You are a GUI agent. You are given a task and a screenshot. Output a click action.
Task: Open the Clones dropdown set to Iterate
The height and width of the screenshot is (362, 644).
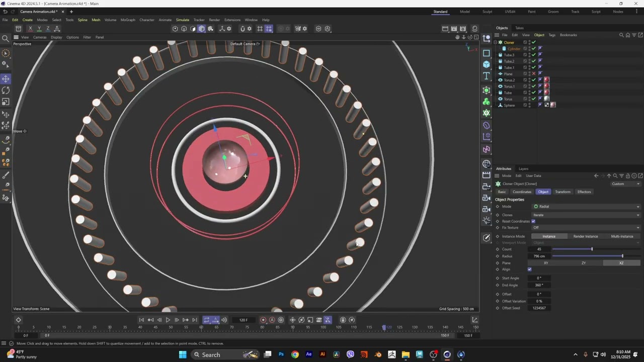[586, 215]
